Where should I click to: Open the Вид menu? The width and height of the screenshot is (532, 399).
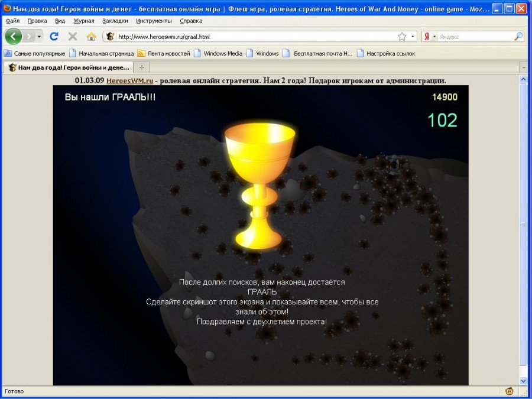point(60,21)
